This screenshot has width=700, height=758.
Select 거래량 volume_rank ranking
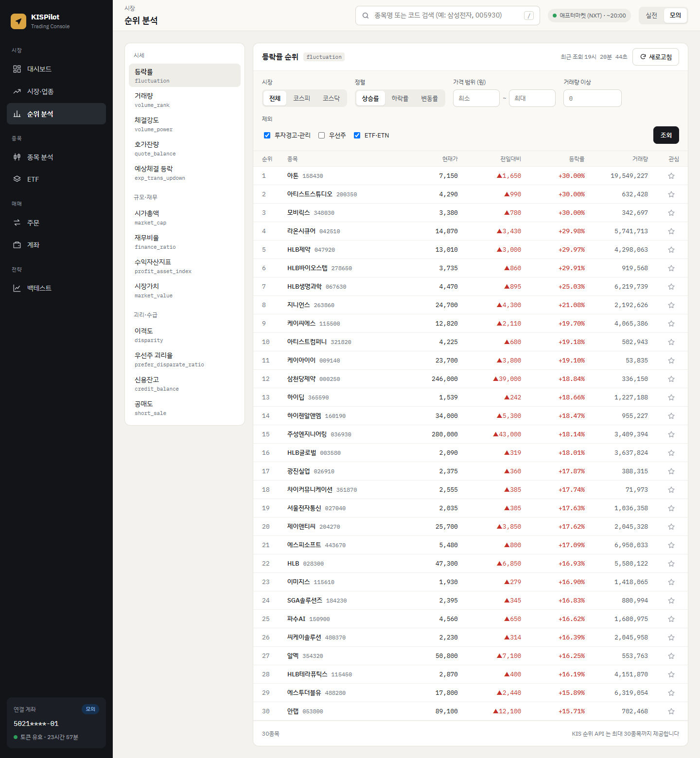(185, 100)
